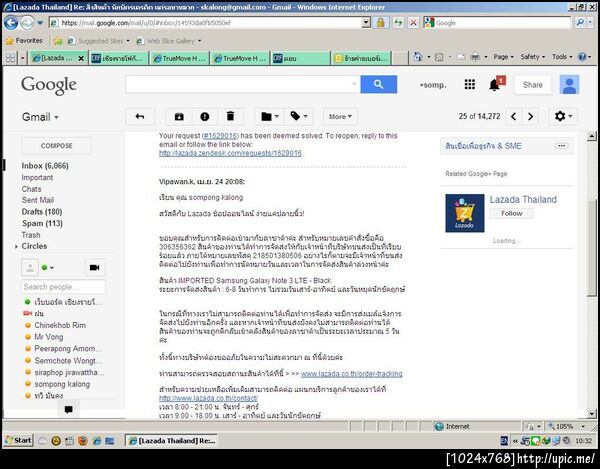Click the Windows Start button

tap(18, 441)
